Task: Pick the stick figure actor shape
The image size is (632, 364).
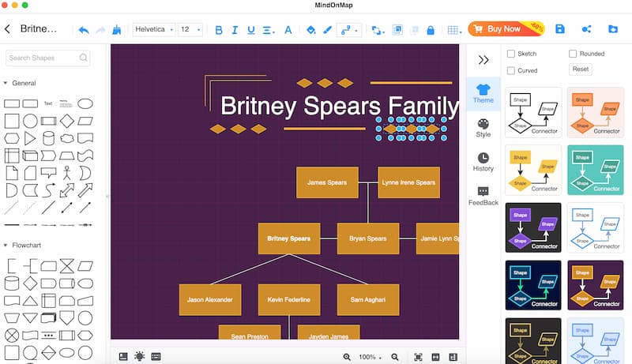Action: coord(67,173)
